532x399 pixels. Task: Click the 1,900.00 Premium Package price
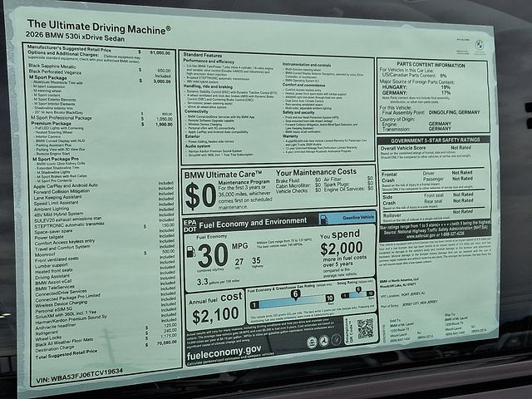point(164,125)
